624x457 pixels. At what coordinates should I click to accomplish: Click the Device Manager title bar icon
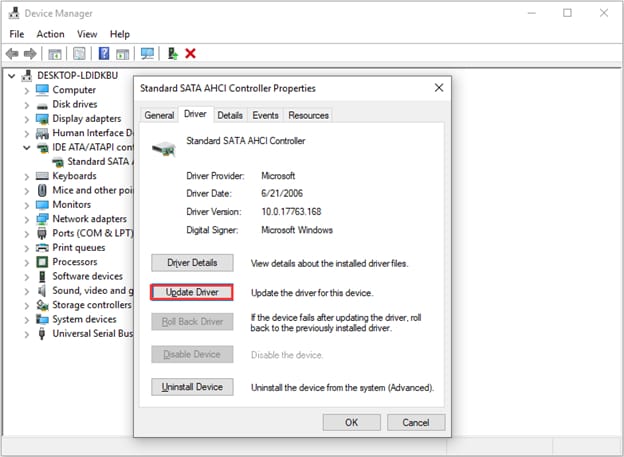point(14,13)
